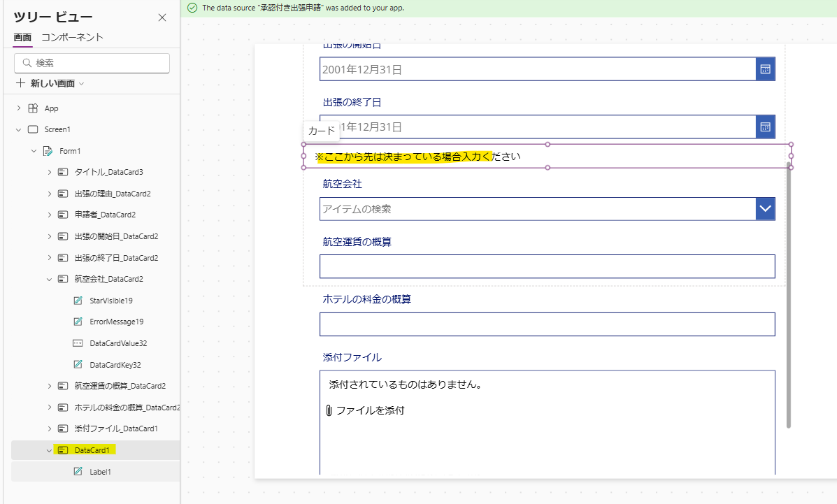Expand 出張の終了日_DataCard2 node
Image resolution: width=837 pixels, height=504 pixels.
click(49, 258)
